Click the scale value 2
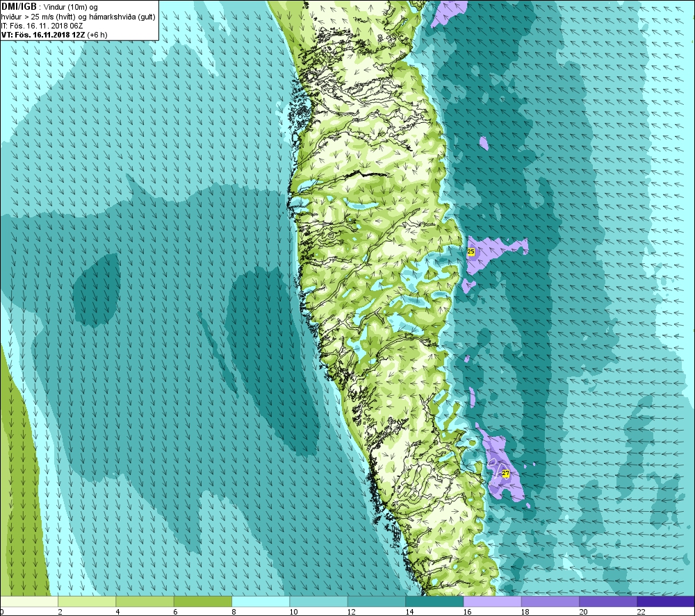Screen dimensions: 695x616 (x=60, y=612)
